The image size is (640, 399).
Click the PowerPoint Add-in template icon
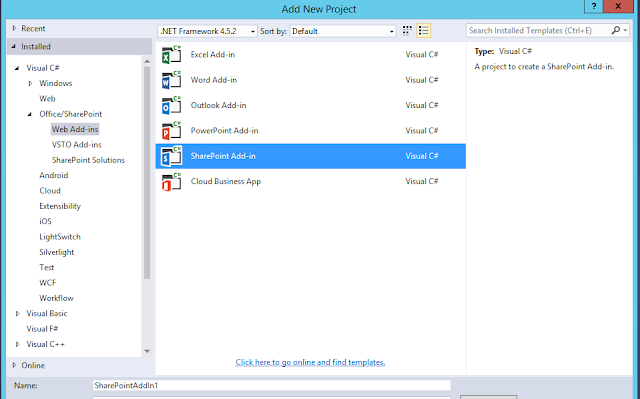[171, 131]
